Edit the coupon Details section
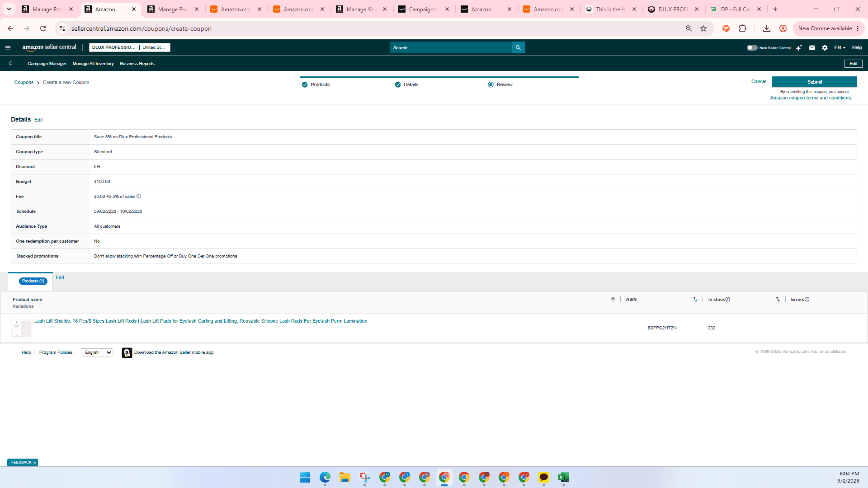This screenshot has width=868, height=488. click(38, 120)
